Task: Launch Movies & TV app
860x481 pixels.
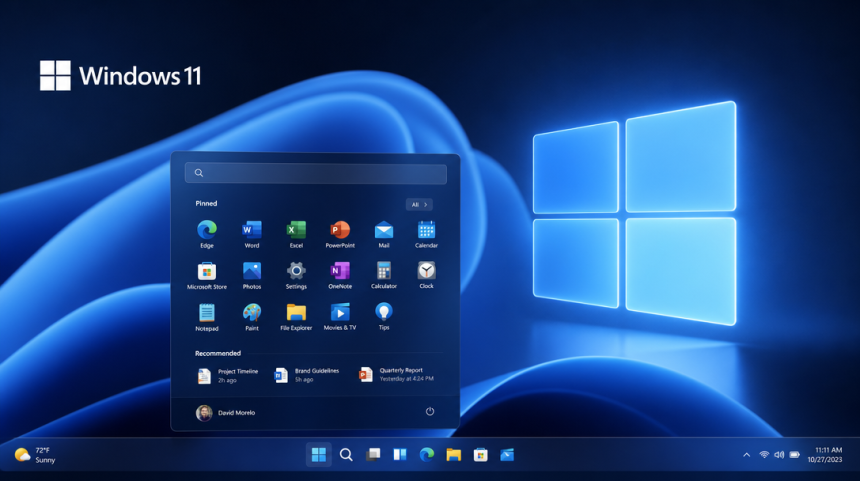Action: [x=340, y=316]
